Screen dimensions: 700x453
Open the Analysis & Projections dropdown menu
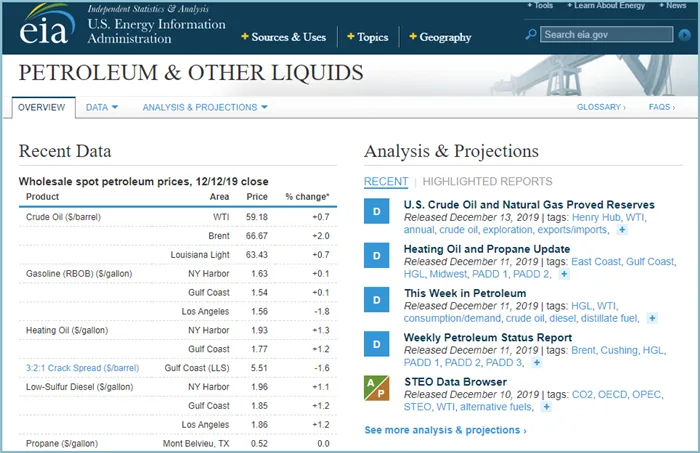pyautogui.click(x=205, y=107)
